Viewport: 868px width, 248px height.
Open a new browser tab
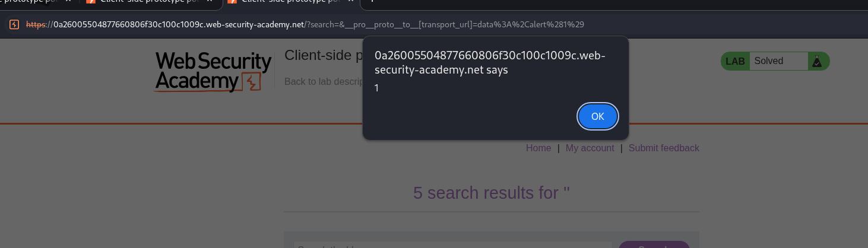[x=372, y=1]
